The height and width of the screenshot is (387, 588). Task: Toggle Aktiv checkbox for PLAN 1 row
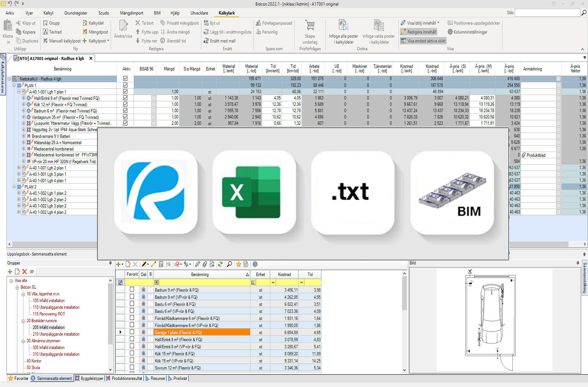click(x=125, y=85)
